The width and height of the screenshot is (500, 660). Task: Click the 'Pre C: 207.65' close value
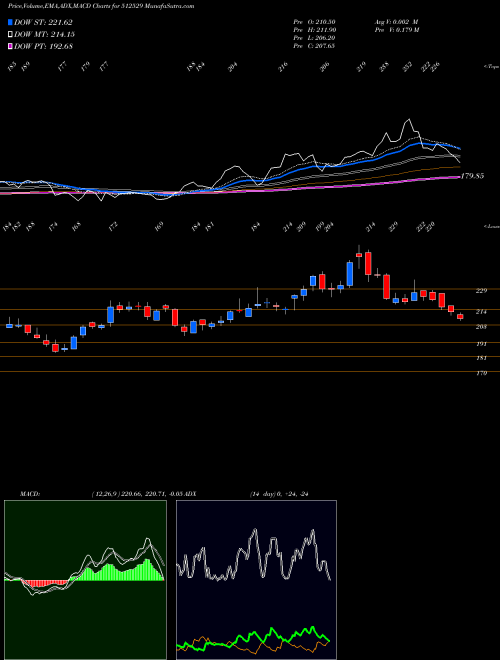click(314, 45)
